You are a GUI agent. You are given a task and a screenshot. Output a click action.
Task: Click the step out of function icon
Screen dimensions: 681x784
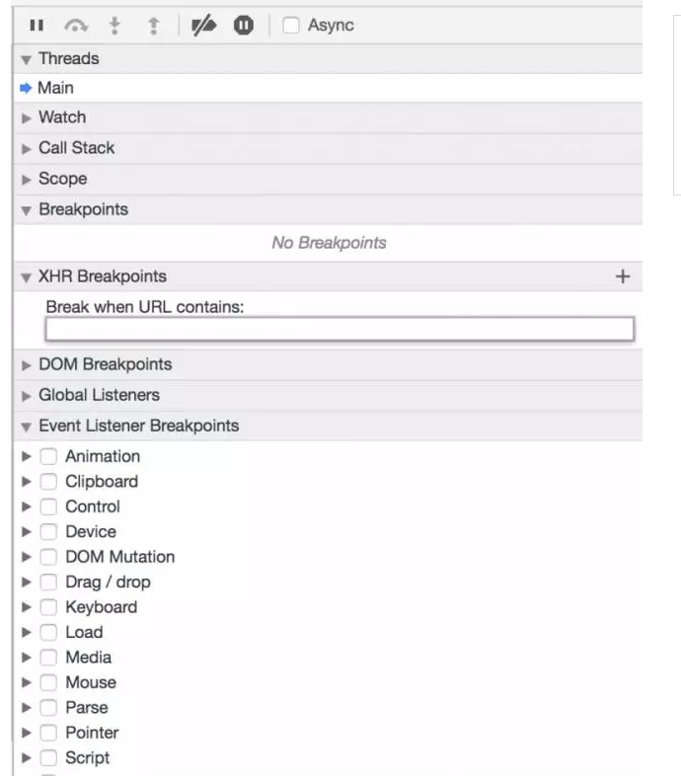[x=154, y=25]
